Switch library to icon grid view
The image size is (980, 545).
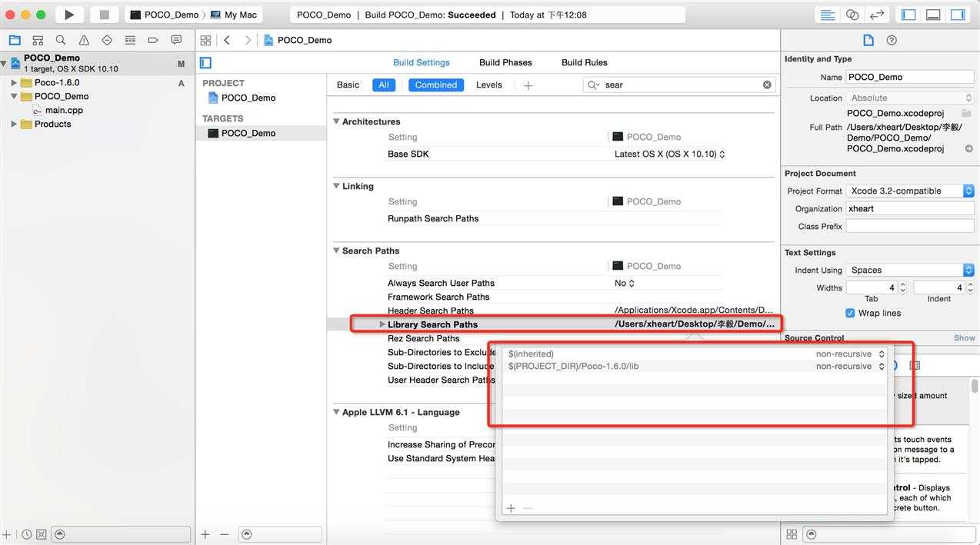pos(792,534)
